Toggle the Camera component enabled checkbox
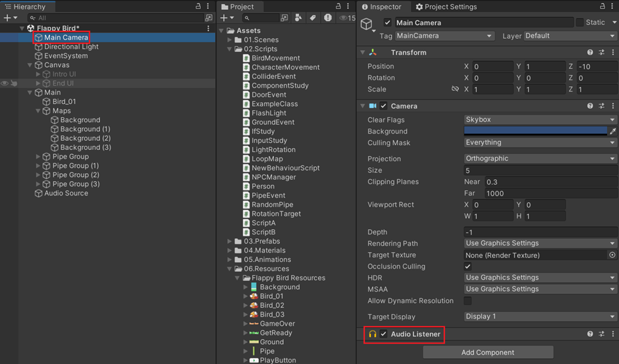This screenshot has width=619, height=364. pos(383,106)
